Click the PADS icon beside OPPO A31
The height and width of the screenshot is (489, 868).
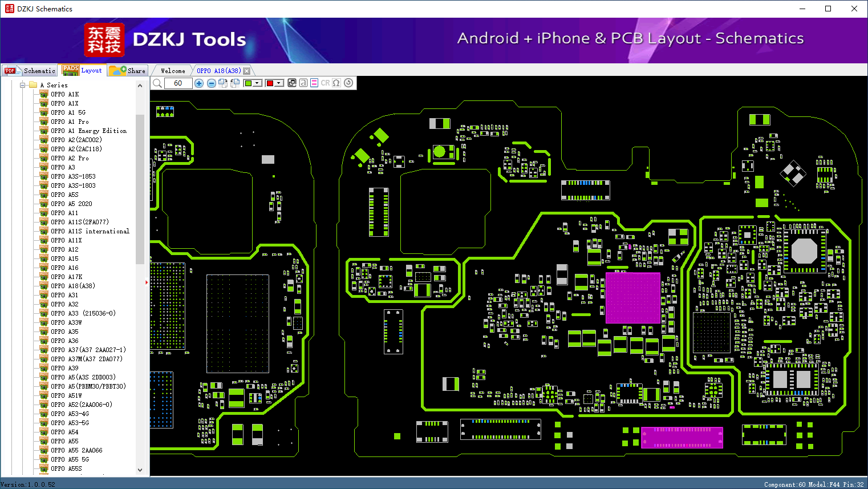(44, 295)
